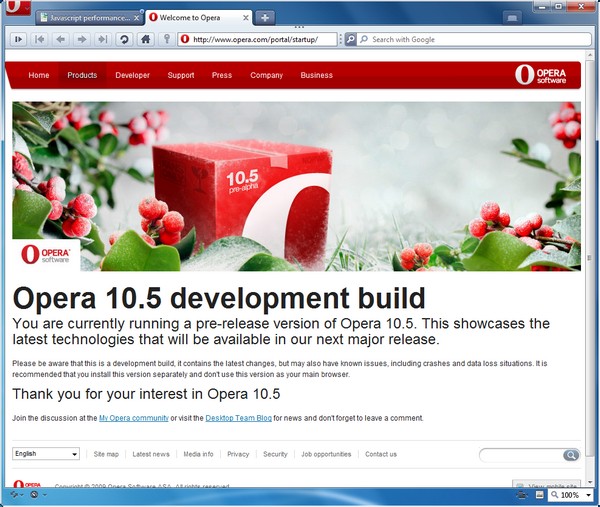Expand the Opera Unite icon dropdown arrow

point(45,495)
